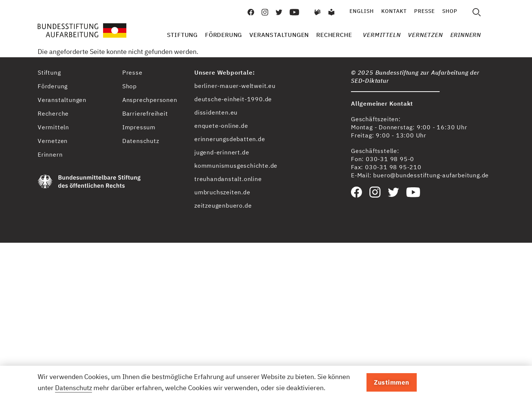This screenshot has height=399, width=532.
Task: Open footer Veranstaltungen link
Action: [x=62, y=100]
